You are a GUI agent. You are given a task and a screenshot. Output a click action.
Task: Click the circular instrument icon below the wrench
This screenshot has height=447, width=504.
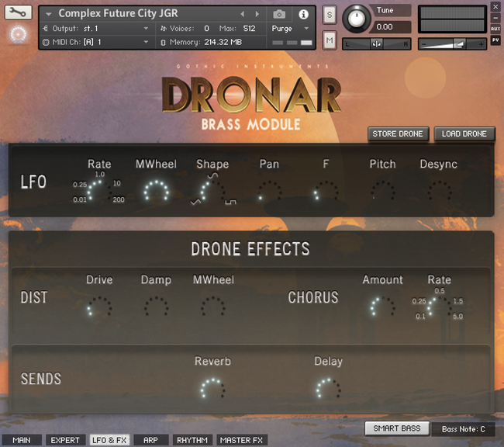point(19,35)
